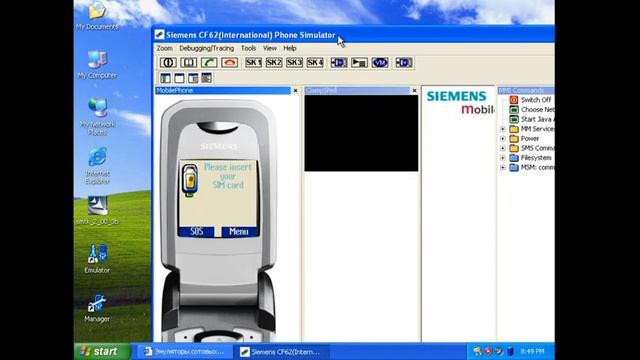Click the third layout icon in second toolbar row
The height and width of the screenshot is (360, 640).
(x=193, y=78)
